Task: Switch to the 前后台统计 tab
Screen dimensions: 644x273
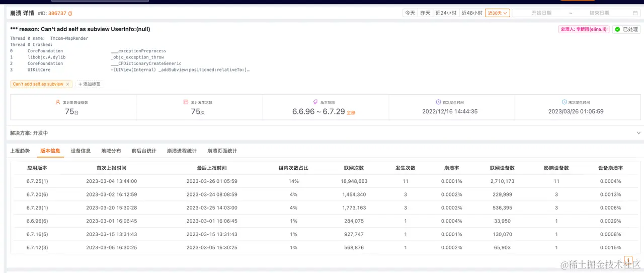Action: 144,151
